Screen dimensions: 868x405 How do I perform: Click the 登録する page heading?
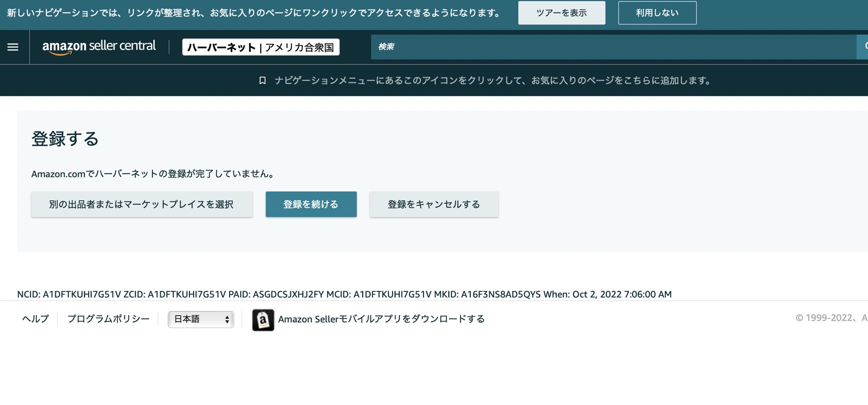point(65,139)
